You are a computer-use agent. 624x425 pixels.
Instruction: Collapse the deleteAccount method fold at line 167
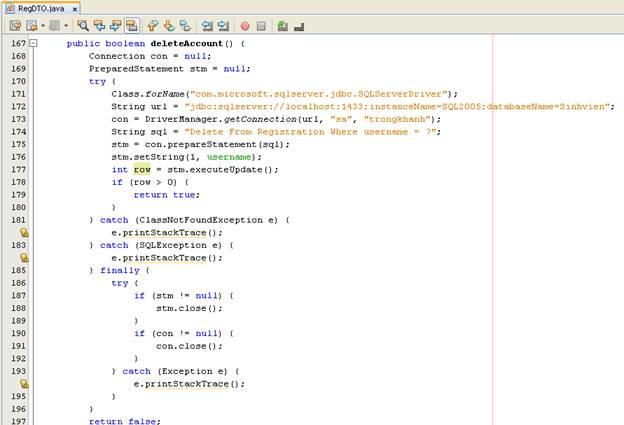pos(33,43)
